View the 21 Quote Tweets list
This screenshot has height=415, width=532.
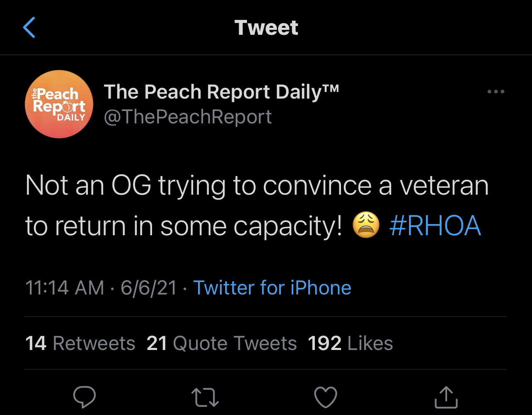click(222, 343)
